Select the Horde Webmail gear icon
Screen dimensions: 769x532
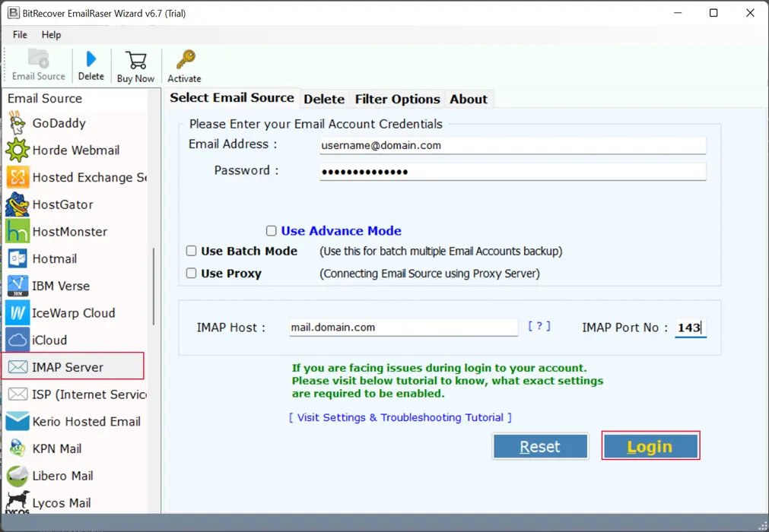pyautogui.click(x=17, y=150)
